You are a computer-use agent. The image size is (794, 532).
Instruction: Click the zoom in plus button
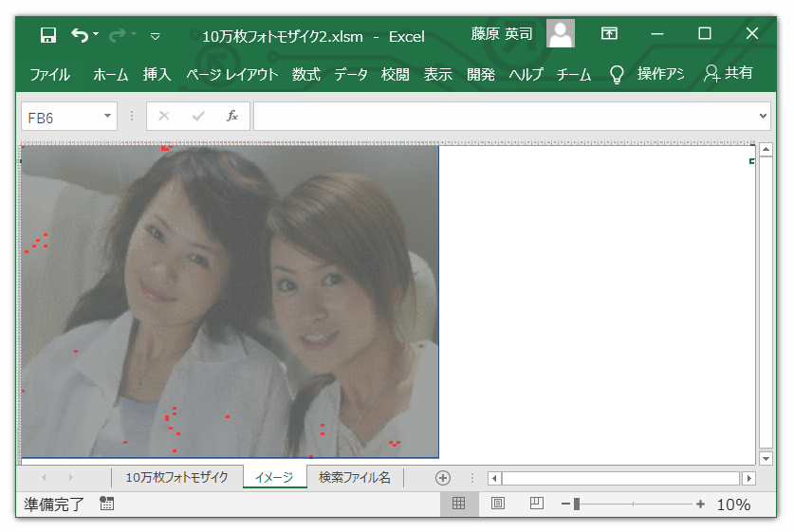pyautogui.click(x=700, y=504)
